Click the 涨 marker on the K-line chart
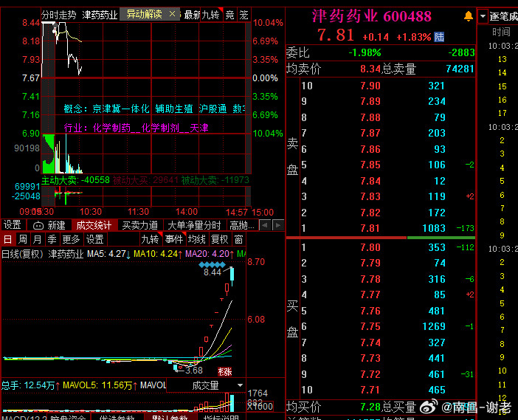Viewport: 518px width, 420px height. pos(225,371)
